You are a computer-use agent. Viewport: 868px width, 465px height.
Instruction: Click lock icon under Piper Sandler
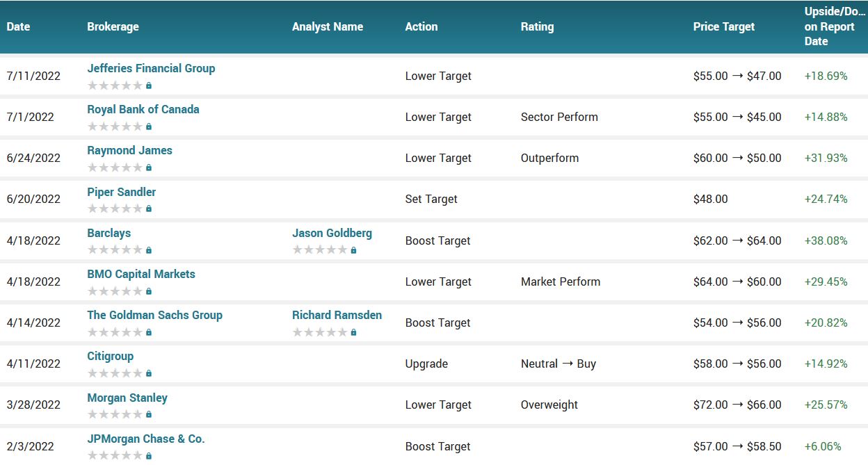point(149,209)
